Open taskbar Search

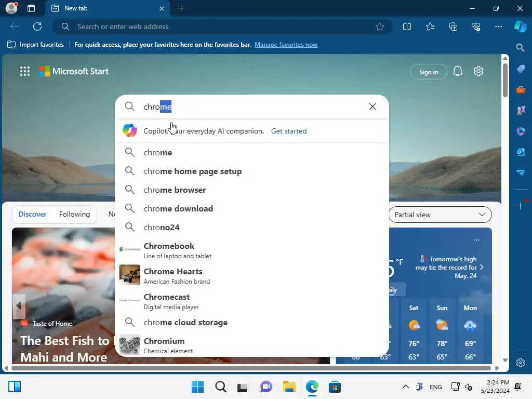pyautogui.click(x=220, y=387)
